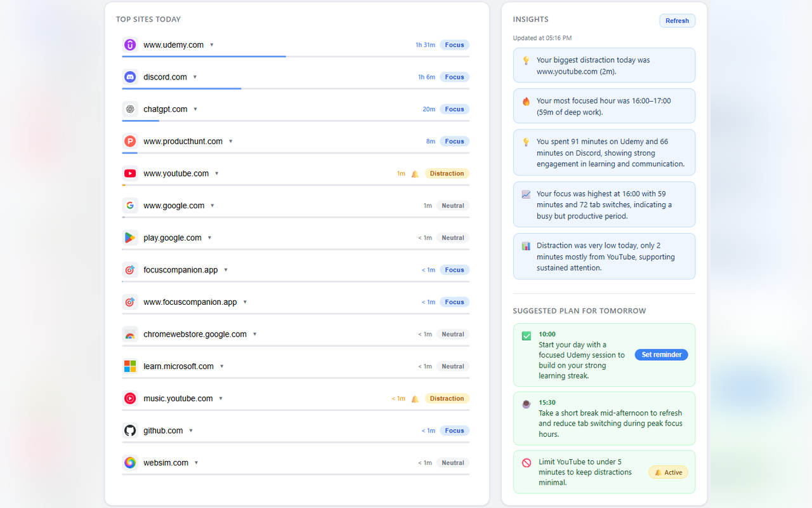
Task: Click the bell icon on the www.youtube.com row
Action: (x=415, y=173)
